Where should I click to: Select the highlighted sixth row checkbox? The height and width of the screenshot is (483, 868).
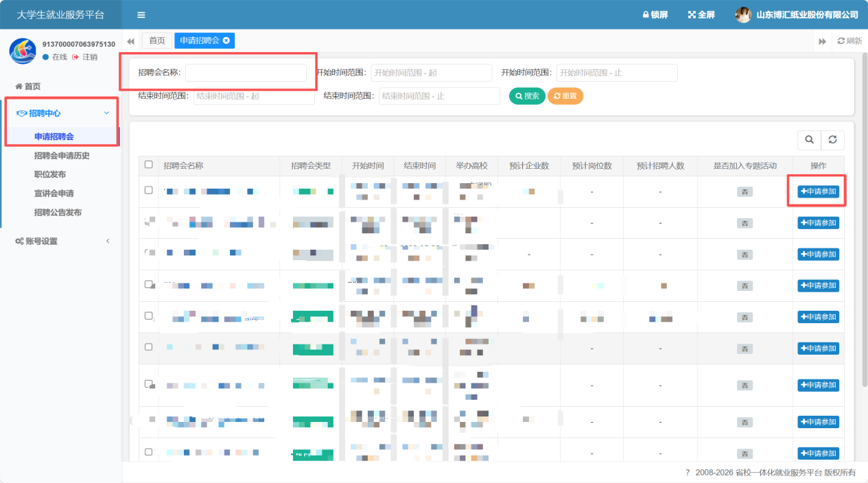coord(149,347)
